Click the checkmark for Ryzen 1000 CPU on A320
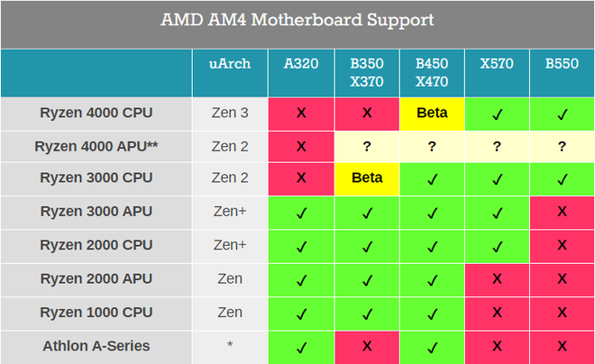 [301, 313]
